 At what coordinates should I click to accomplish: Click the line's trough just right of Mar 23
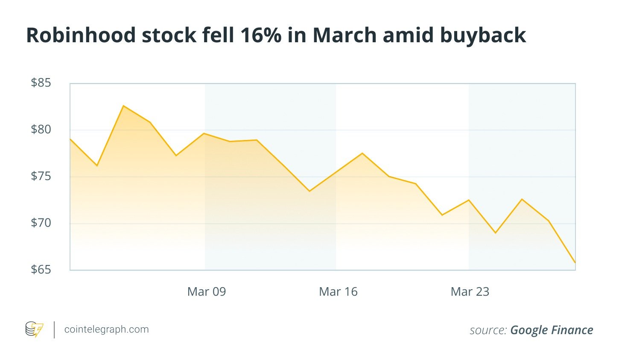click(495, 233)
